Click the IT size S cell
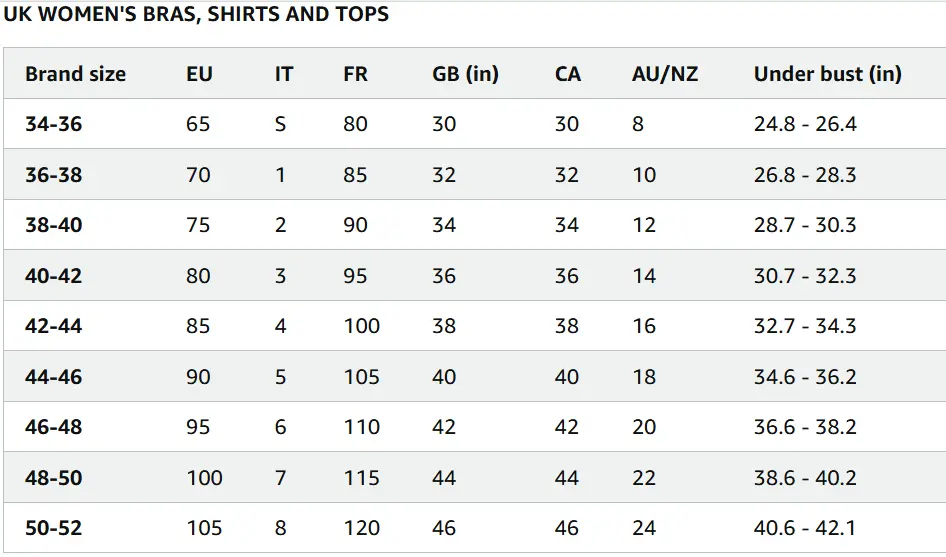This screenshot has height=557, width=946. (x=280, y=124)
